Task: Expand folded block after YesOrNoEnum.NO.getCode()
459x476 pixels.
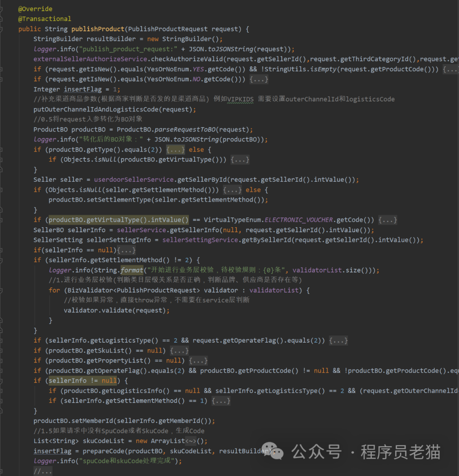Action: tap(259, 79)
